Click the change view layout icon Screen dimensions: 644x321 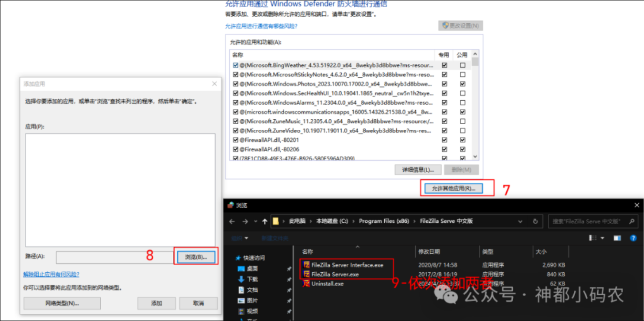pos(593,238)
